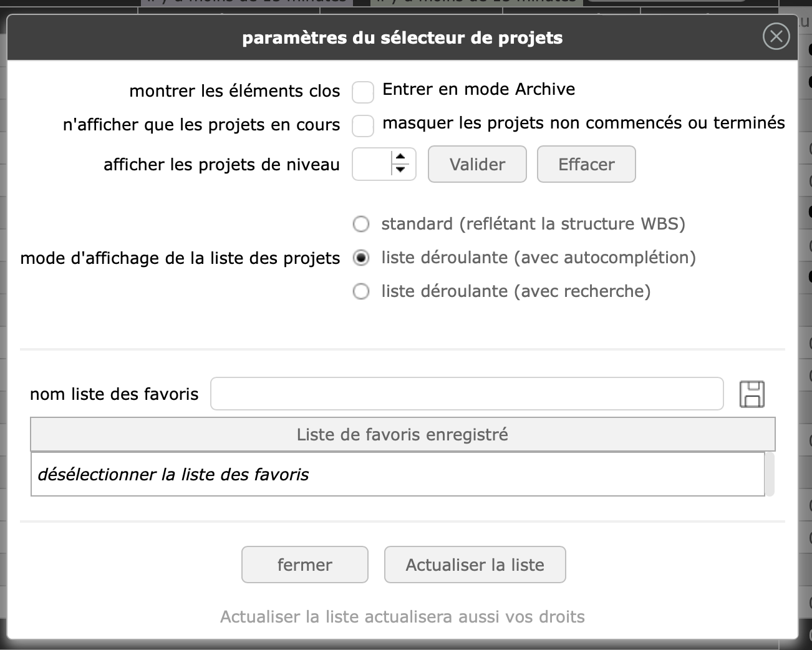
Task: Select the standard WBS structure radio option
Action: [x=361, y=224]
